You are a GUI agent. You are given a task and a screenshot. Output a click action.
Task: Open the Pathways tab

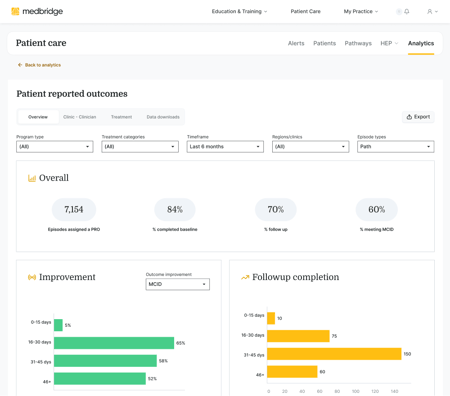click(x=358, y=43)
